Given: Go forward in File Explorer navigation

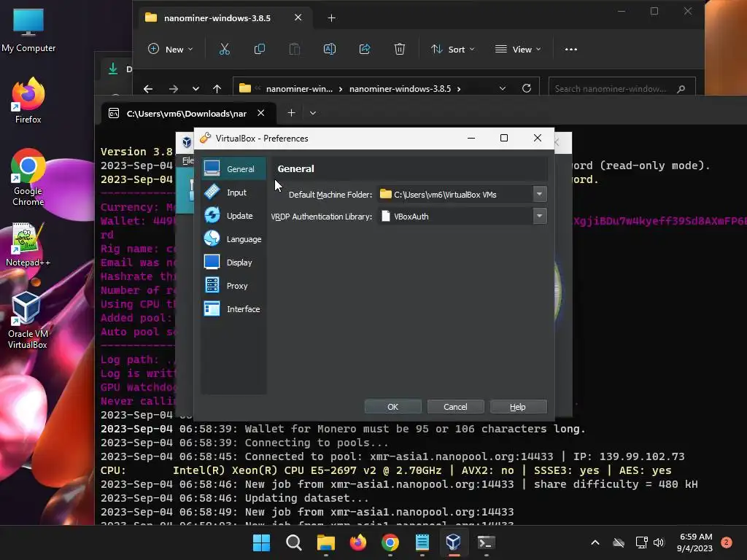Looking at the screenshot, I should pos(174,88).
